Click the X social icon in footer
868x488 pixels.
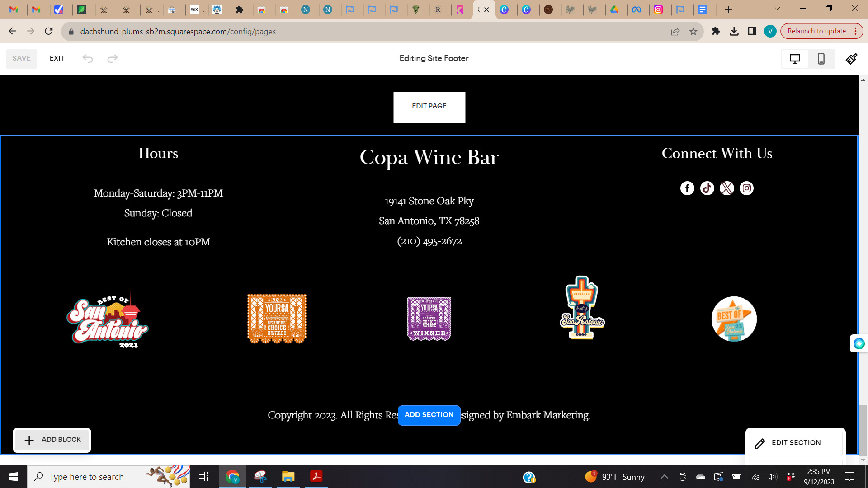pos(727,188)
